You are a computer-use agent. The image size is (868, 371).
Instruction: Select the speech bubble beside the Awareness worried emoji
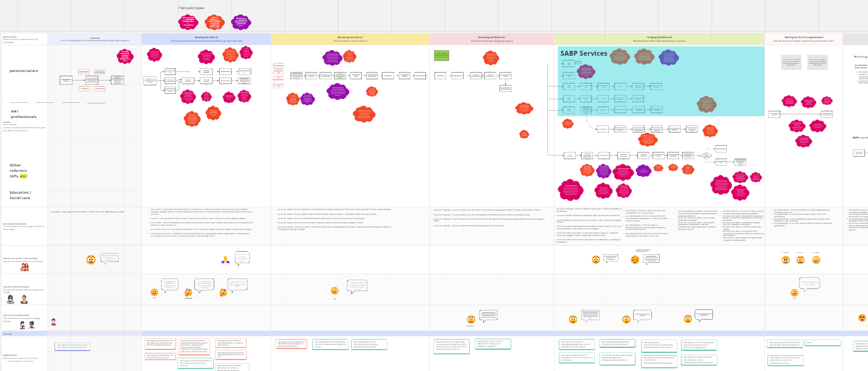click(x=109, y=258)
